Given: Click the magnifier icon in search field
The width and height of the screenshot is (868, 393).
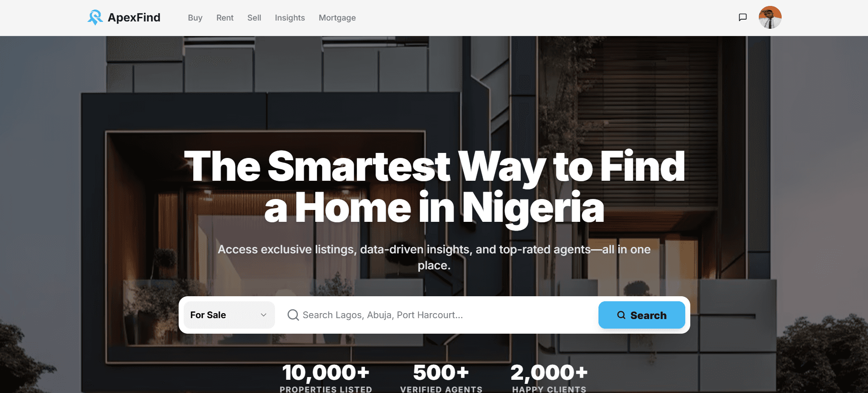Looking at the screenshot, I should (x=293, y=315).
